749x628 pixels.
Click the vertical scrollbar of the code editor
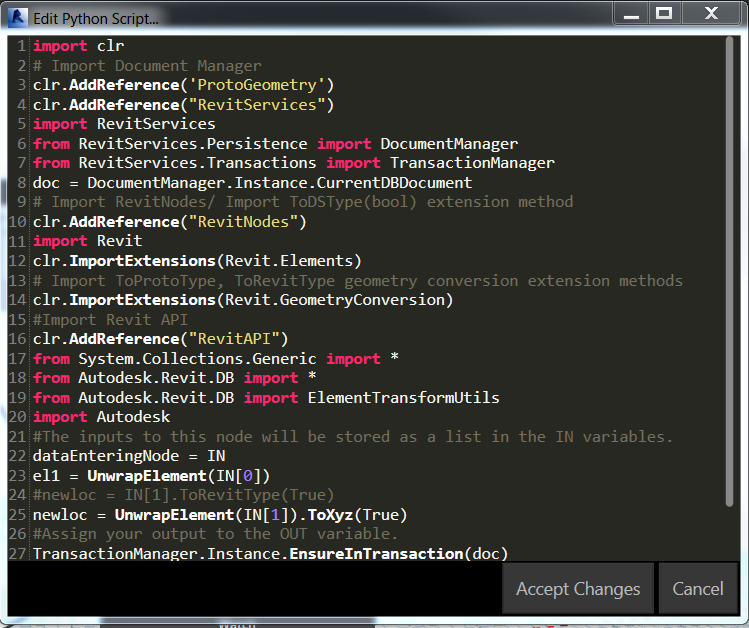click(x=729, y=271)
